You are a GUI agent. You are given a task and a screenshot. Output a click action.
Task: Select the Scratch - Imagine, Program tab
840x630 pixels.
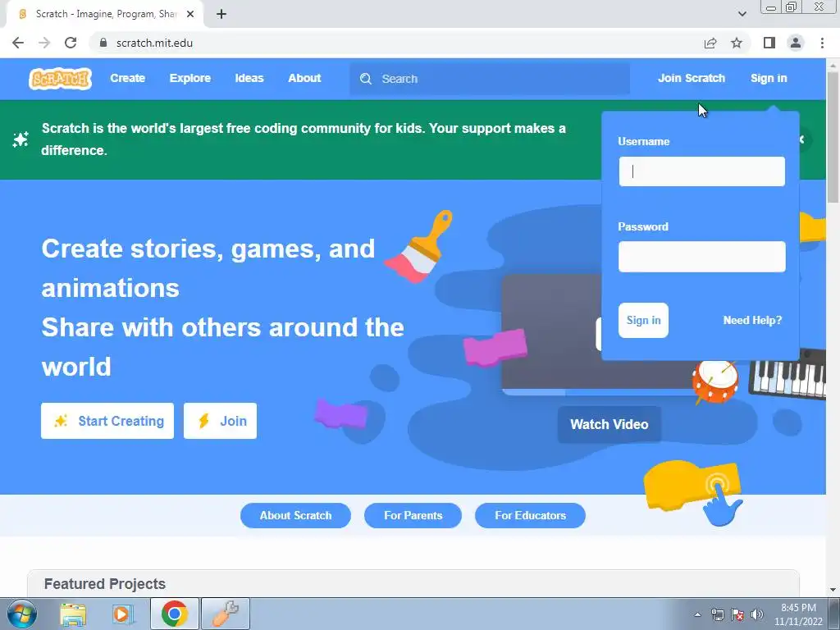click(x=106, y=14)
